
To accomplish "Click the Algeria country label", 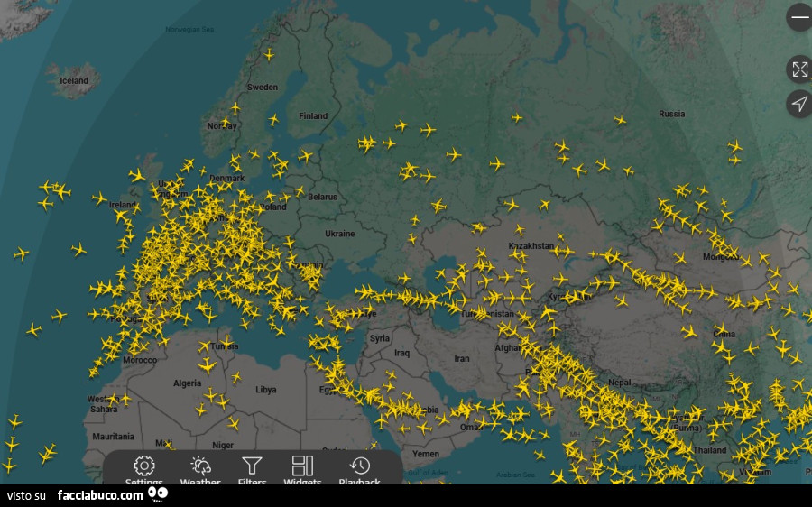I will (187, 383).
